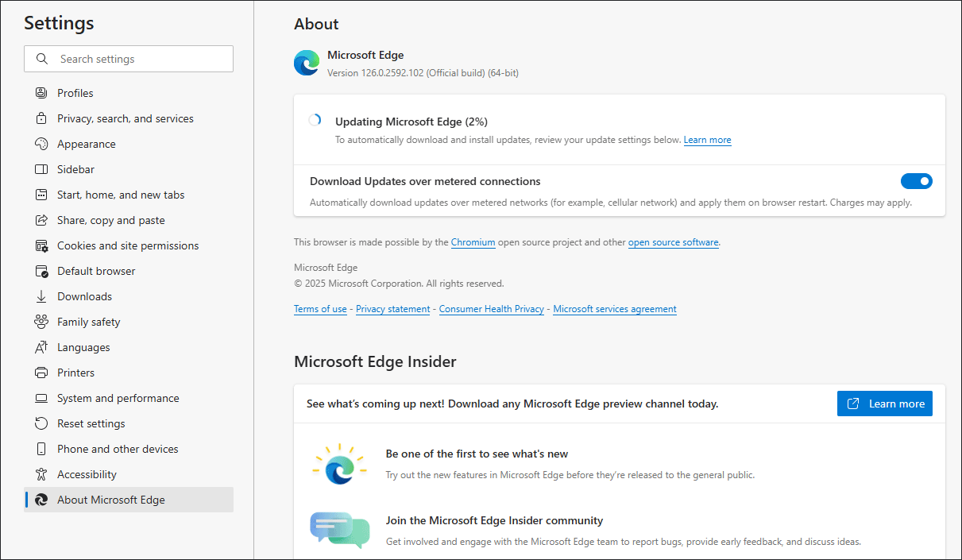
Task: Click 'Join the Microsoft Edge Insider community' heading
Action: [494, 520]
